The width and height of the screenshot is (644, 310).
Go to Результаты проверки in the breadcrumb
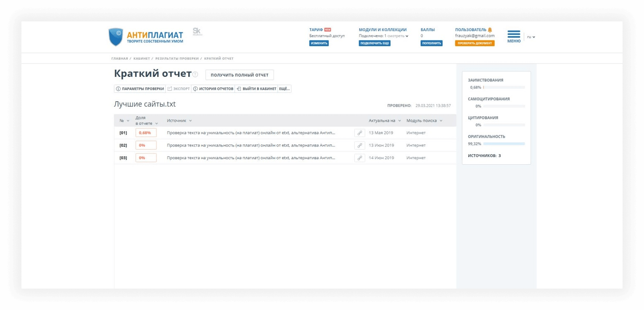(177, 58)
